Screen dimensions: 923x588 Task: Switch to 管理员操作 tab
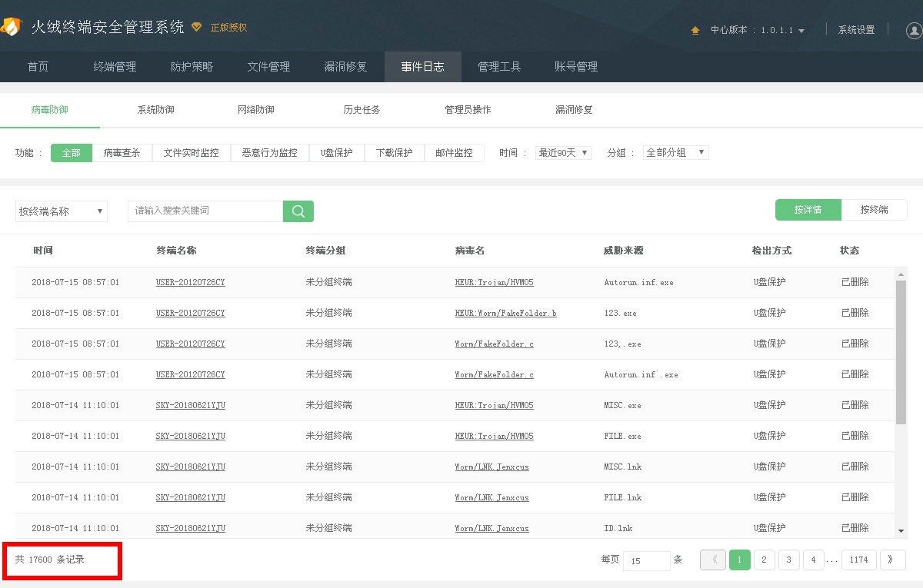point(468,110)
